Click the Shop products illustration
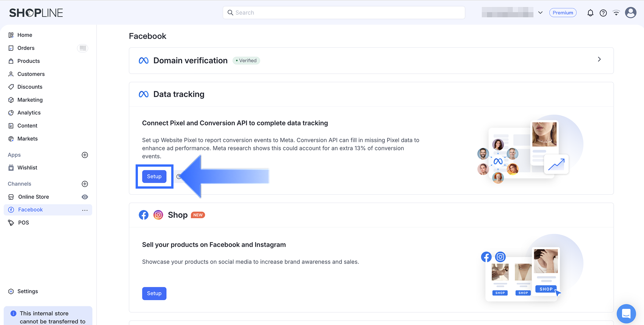644x325 pixels. [532, 268]
